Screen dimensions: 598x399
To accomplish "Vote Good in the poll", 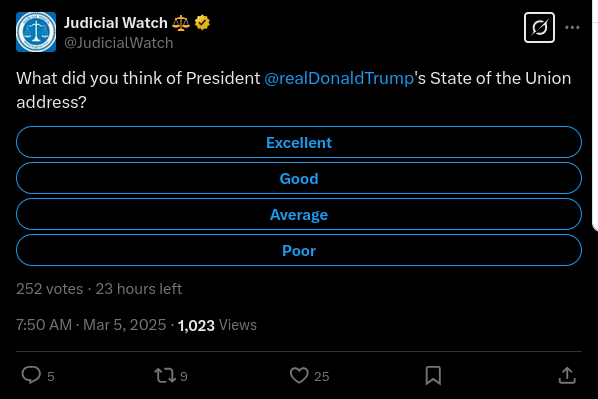I will 299,178.
